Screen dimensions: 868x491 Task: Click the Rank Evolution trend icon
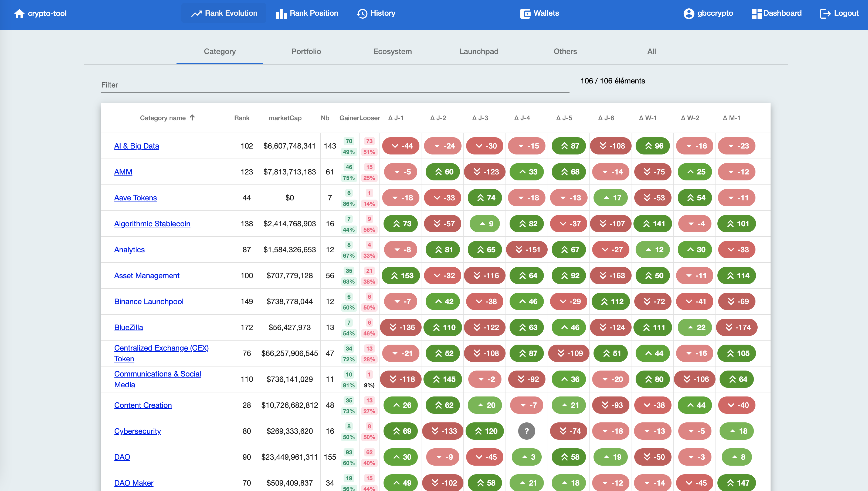point(196,14)
